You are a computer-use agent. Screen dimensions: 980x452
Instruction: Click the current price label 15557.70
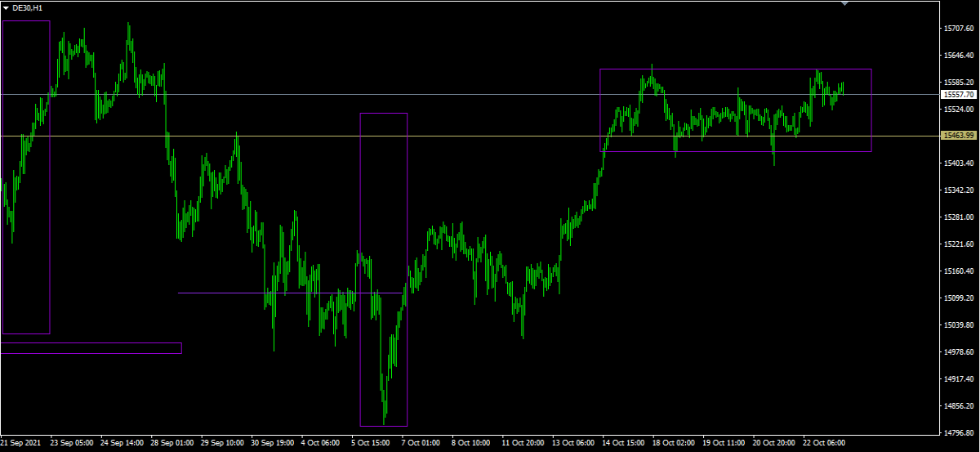point(959,95)
